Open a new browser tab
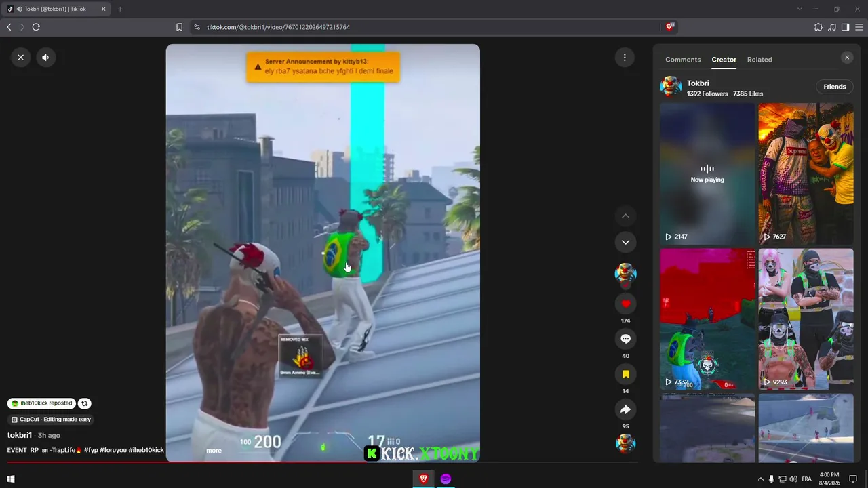This screenshot has height=488, width=868. point(120,9)
